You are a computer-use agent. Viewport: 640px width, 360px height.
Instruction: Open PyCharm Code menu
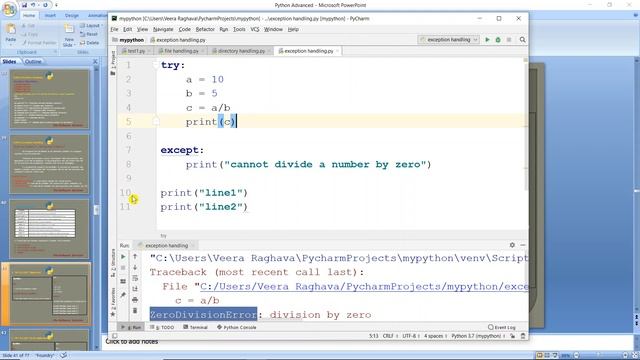click(184, 29)
